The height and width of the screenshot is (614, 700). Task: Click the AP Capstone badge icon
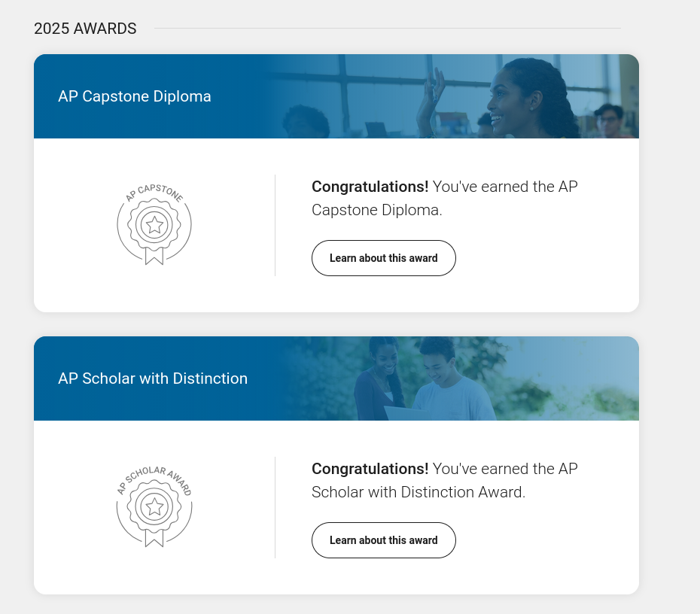click(x=154, y=224)
